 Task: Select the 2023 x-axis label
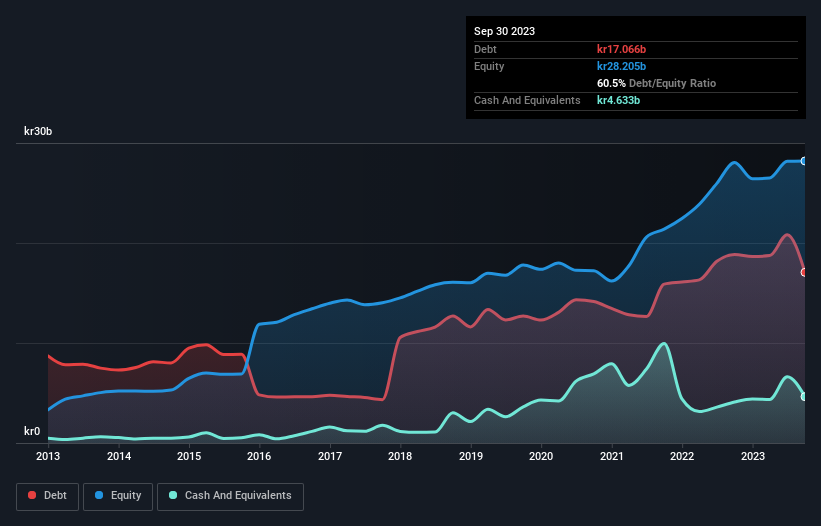pyautogui.click(x=752, y=456)
